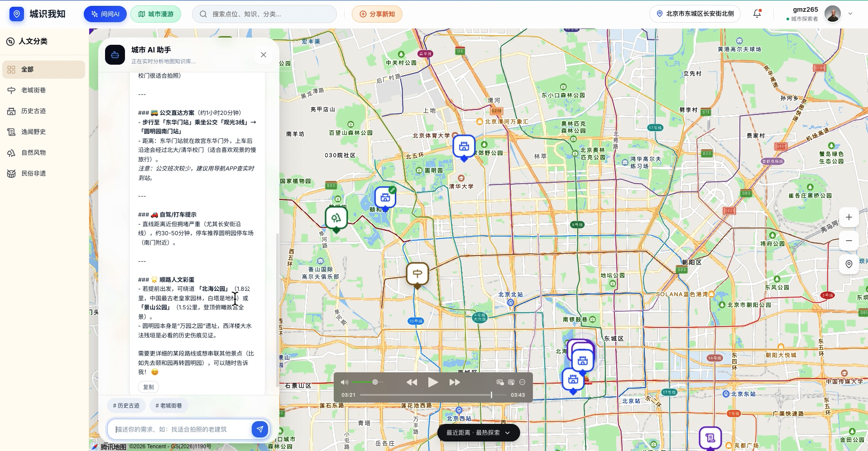
Task: Click the green nature marker near 香山
Action: click(336, 218)
